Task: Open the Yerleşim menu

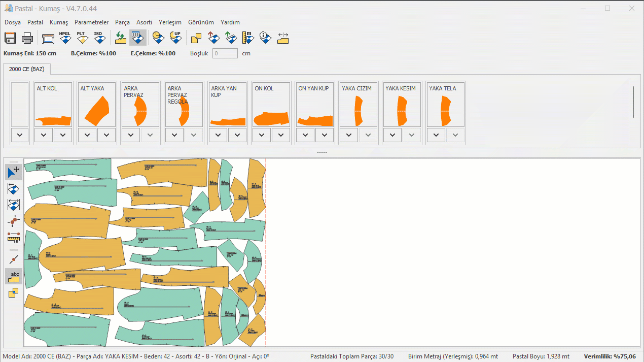Action: point(170,22)
